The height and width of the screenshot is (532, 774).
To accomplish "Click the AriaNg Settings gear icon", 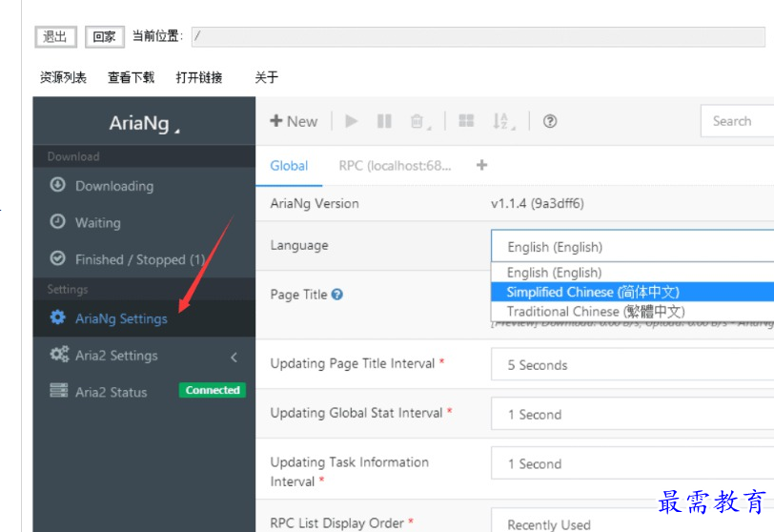I will tap(58, 317).
